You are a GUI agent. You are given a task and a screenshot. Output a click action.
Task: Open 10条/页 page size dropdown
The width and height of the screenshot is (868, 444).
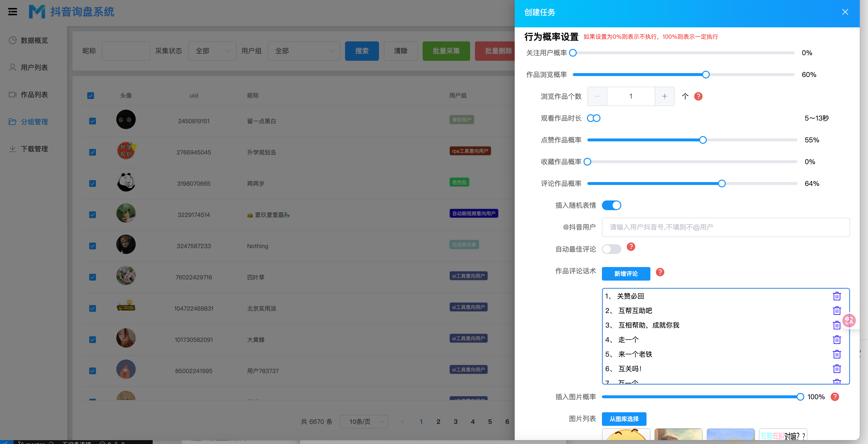click(363, 421)
